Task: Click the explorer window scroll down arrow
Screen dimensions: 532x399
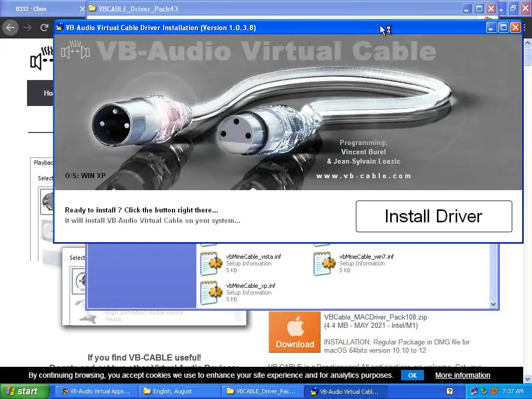Action: pyautogui.click(x=494, y=304)
